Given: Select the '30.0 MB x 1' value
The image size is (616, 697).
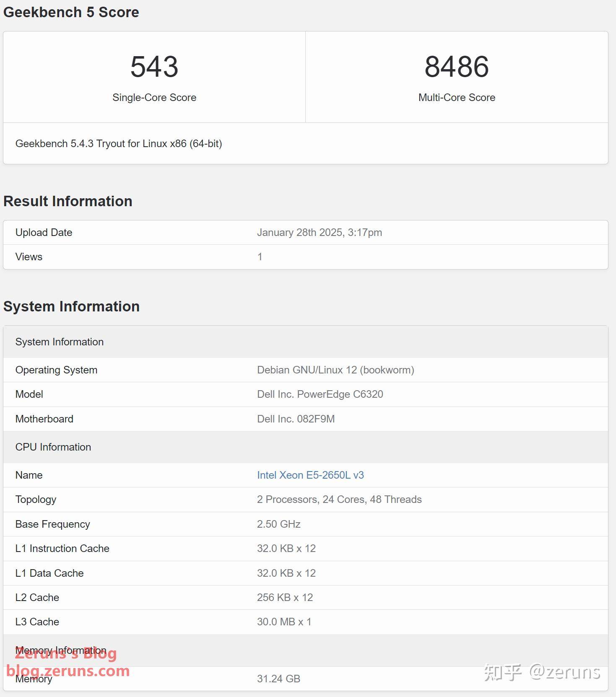Looking at the screenshot, I should 284,622.
